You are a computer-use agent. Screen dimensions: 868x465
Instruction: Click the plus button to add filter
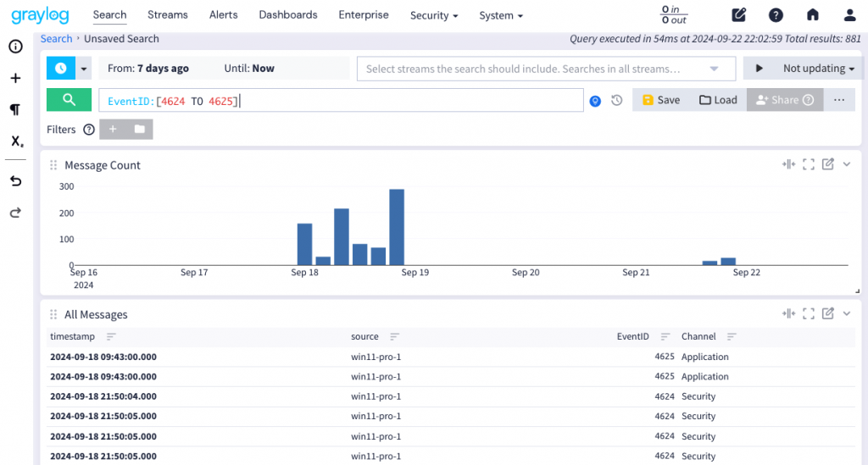113,129
